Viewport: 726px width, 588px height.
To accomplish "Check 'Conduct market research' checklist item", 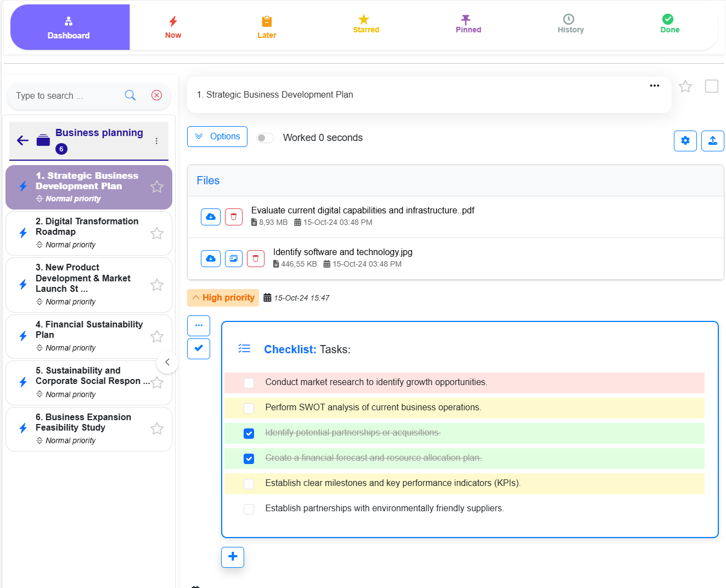I will click(249, 383).
